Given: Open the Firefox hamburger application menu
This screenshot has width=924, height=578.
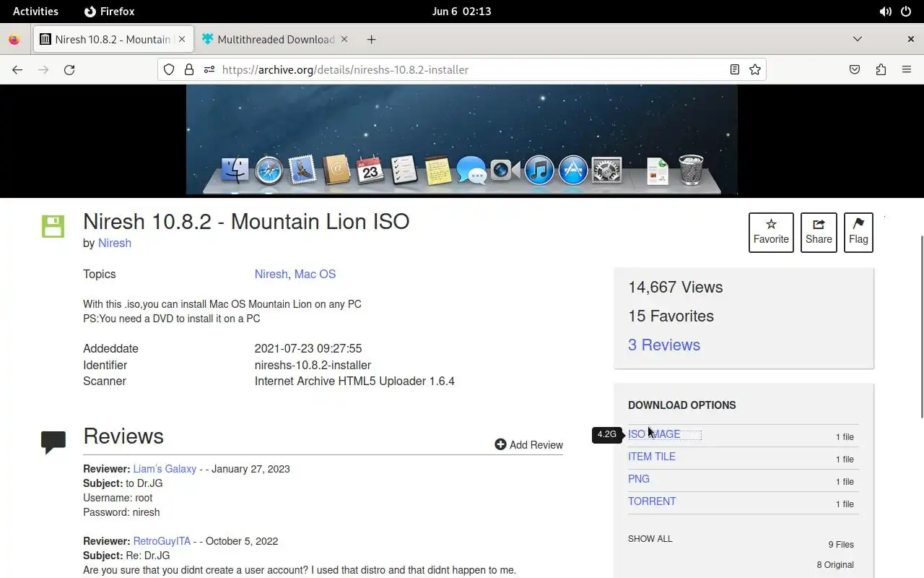Looking at the screenshot, I should pyautogui.click(x=907, y=70).
